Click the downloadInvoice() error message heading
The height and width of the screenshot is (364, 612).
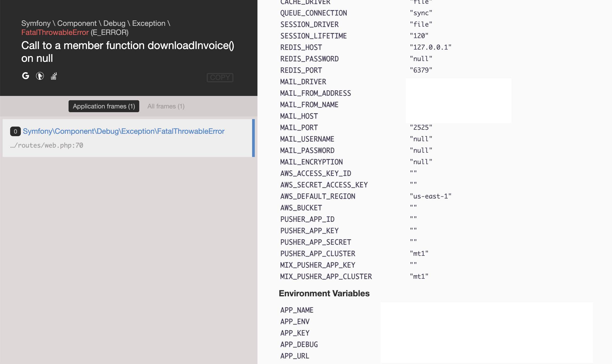coord(128,52)
